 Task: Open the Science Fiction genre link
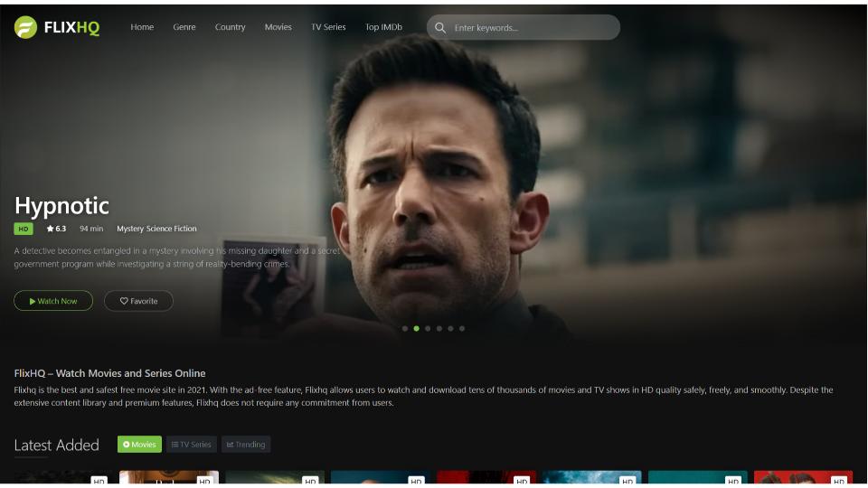pos(171,229)
